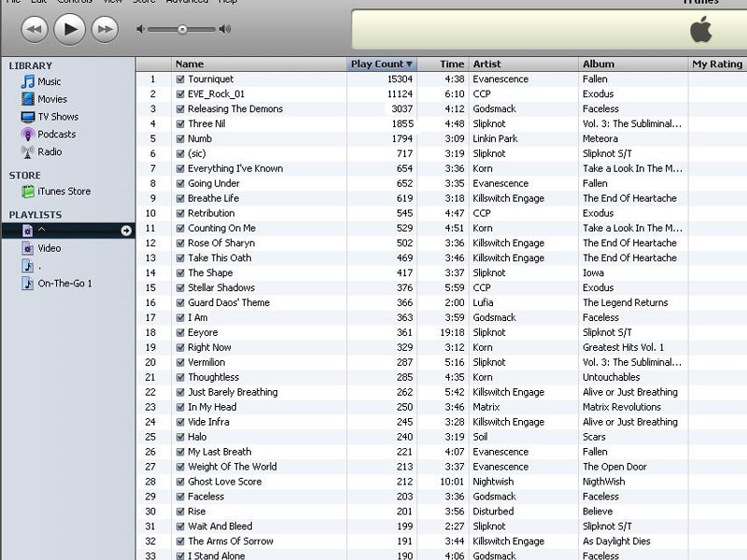Click artist Lufia
Viewport: 747px width, 560px height.
pyautogui.click(x=483, y=302)
